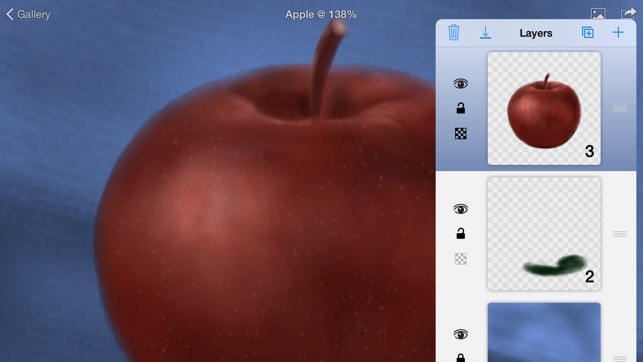Duplicate the selected layer icon

point(588,32)
